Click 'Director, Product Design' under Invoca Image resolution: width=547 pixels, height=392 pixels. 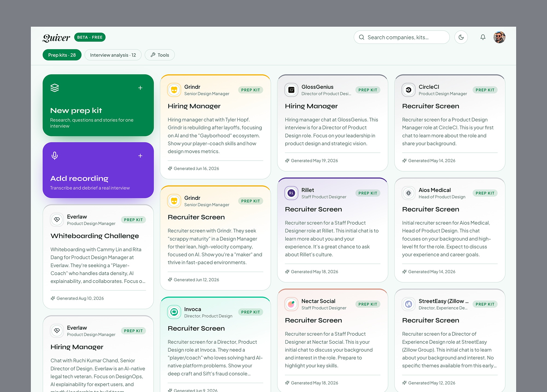(208, 316)
